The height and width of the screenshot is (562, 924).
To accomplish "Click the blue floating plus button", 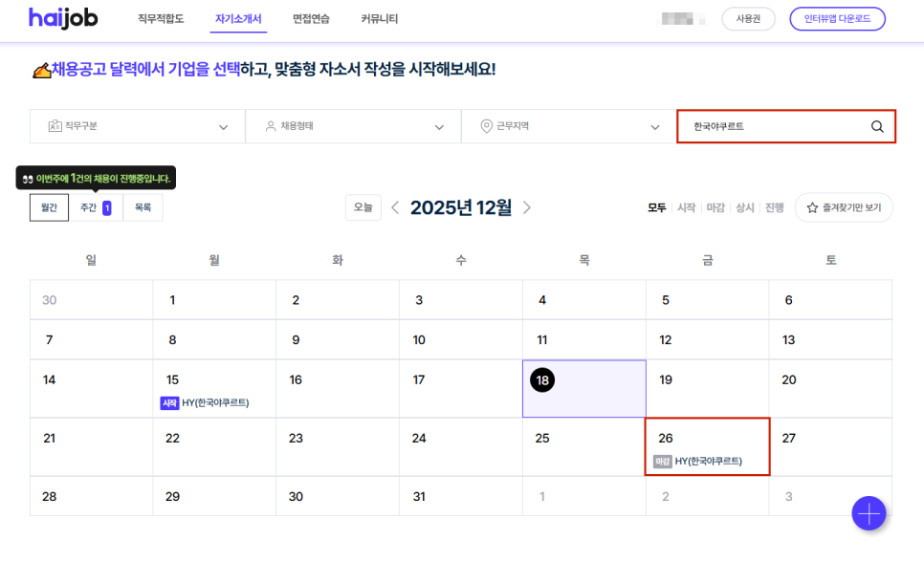I will point(869,513).
